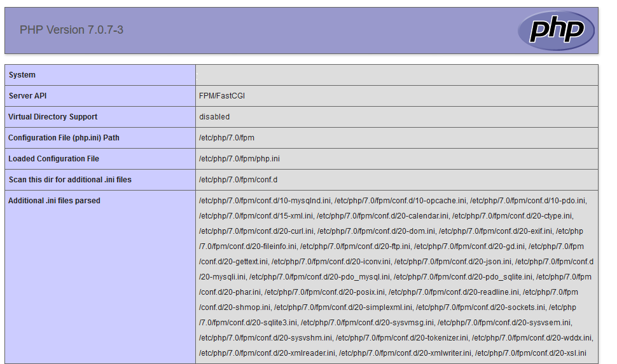Click the PHP logo
The height and width of the screenshot is (364, 617).
pyautogui.click(x=555, y=30)
